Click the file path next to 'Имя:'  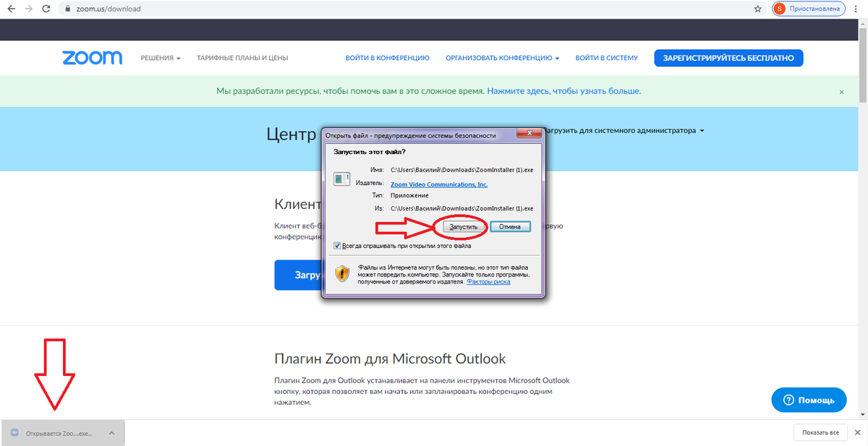tap(461, 170)
